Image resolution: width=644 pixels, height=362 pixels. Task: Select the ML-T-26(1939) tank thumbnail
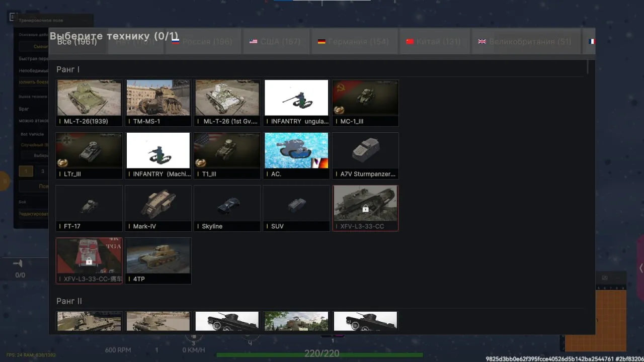point(89,103)
